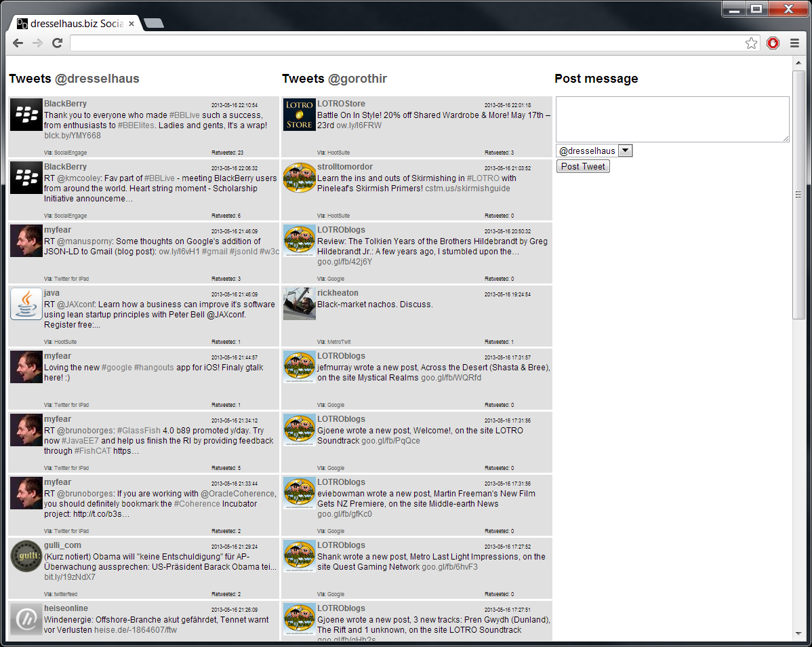This screenshot has height=647, width=812.
Task: Open the goo.gl/fb/gfKc0 link
Action: [x=344, y=514]
